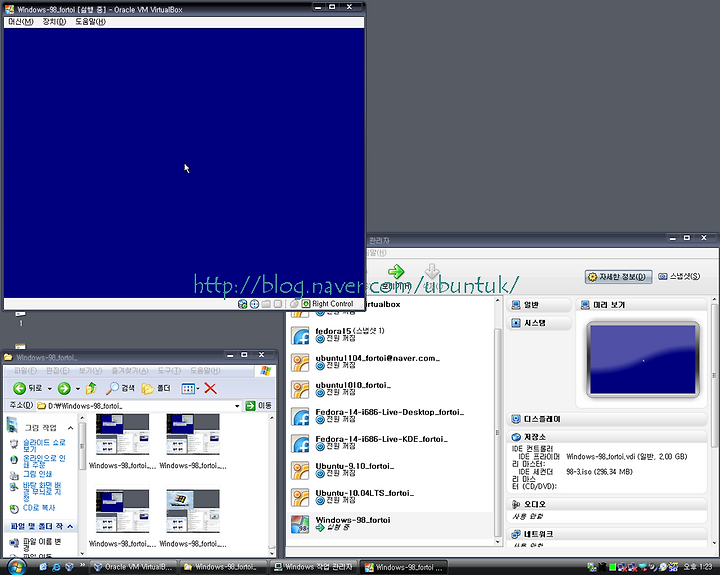Open 즐겨찾기(A) menu in Explorer window

pyautogui.click(x=130, y=371)
